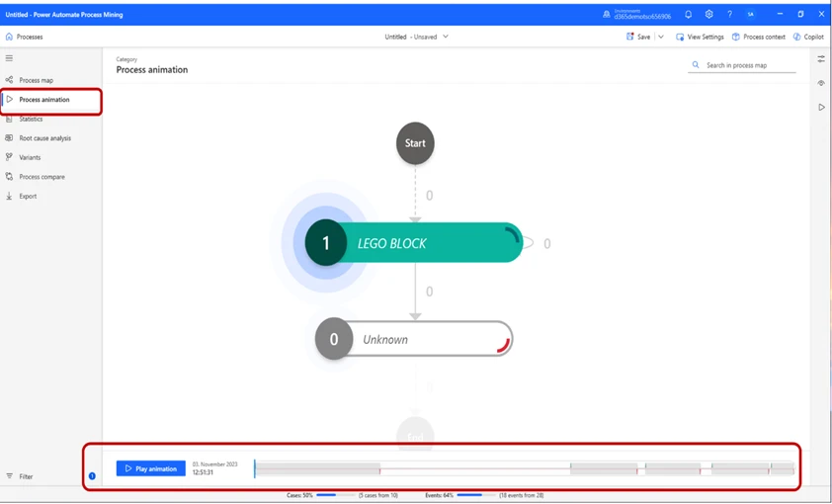Click the Copilot icon
The width and height of the screenshot is (832, 504).
(797, 37)
